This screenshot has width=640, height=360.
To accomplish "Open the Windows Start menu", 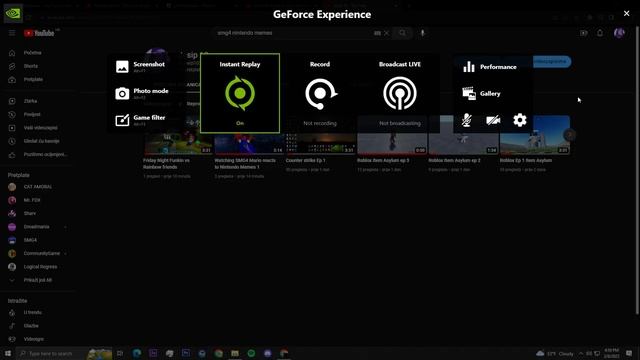I will [8, 353].
